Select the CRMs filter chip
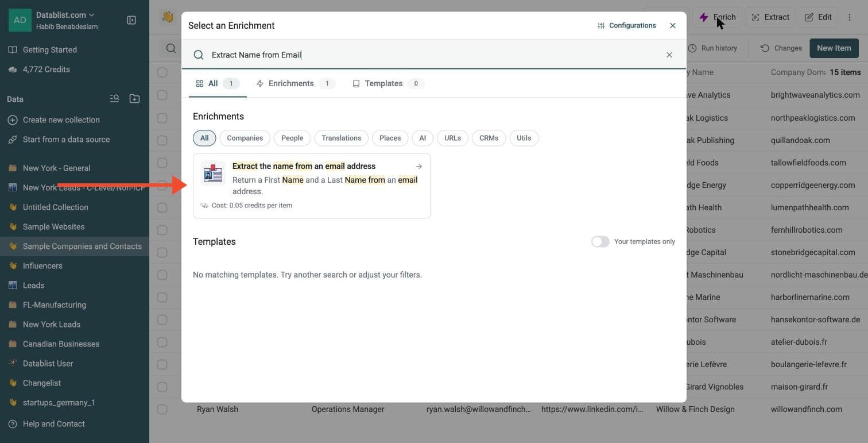 coord(489,138)
